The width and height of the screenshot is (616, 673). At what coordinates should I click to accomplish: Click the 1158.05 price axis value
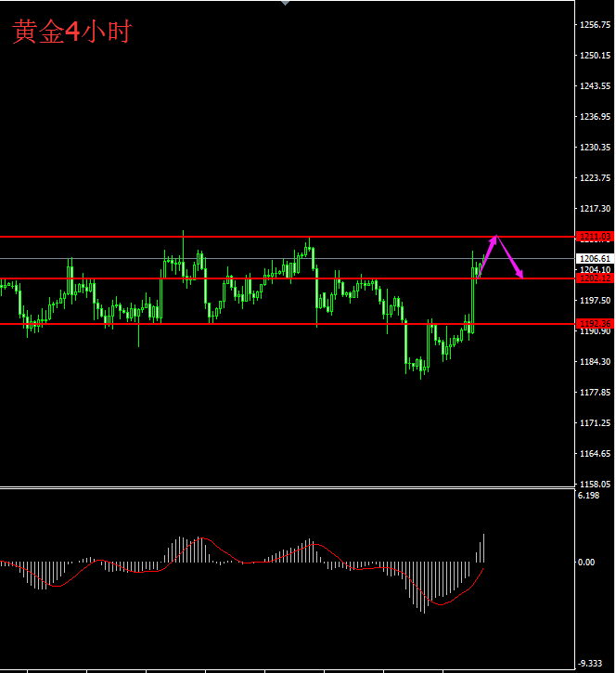coord(595,485)
